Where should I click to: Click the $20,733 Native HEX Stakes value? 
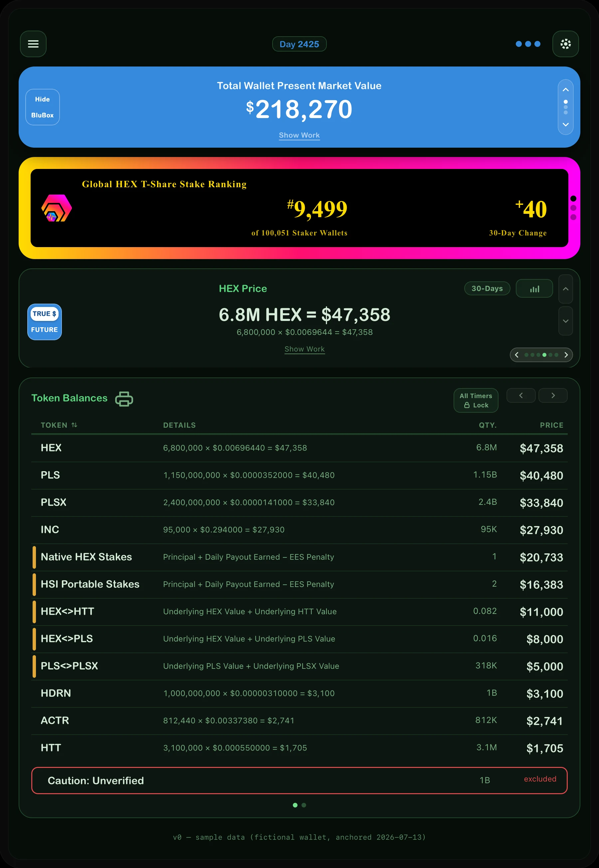[x=541, y=557]
